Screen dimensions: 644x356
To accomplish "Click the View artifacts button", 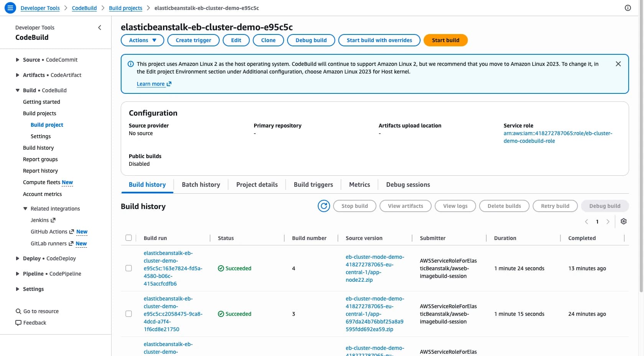I will [406, 206].
